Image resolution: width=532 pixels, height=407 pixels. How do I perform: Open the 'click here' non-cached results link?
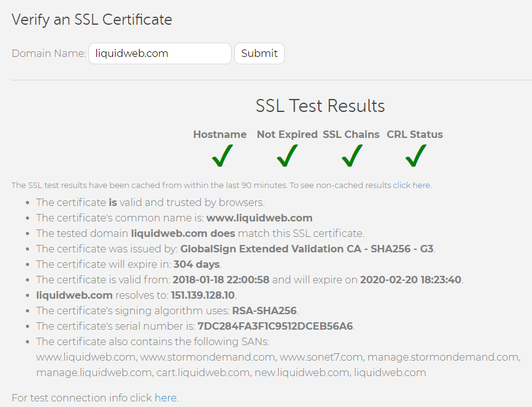(412, 185)
